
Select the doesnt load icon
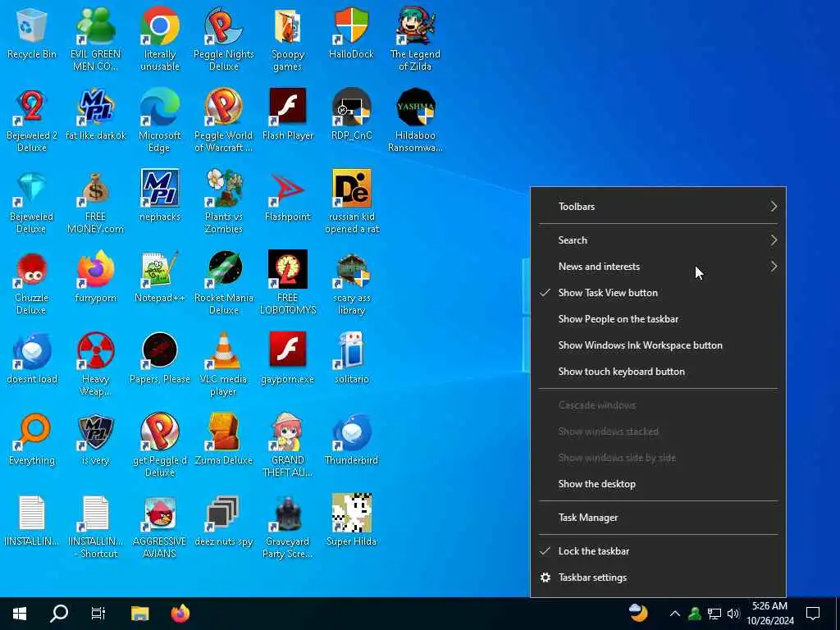click(x=32, y=351)
